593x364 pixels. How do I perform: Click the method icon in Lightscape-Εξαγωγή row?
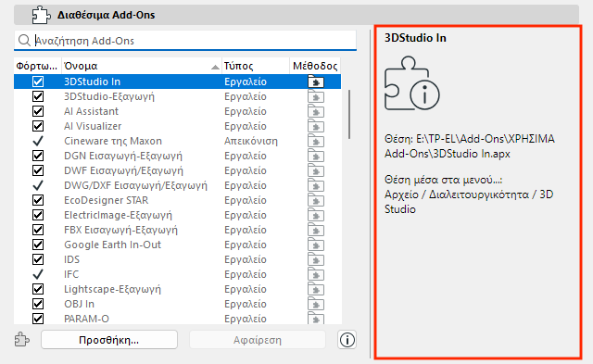tap(316, 289)
